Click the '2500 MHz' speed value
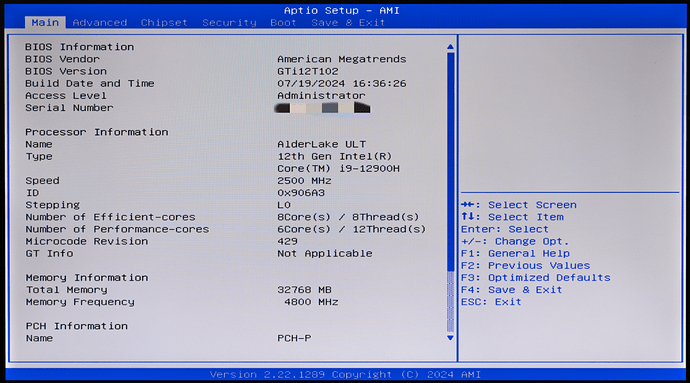Image resolution: width=690 pixels, height=383 pixels. [x=304, y=180]
